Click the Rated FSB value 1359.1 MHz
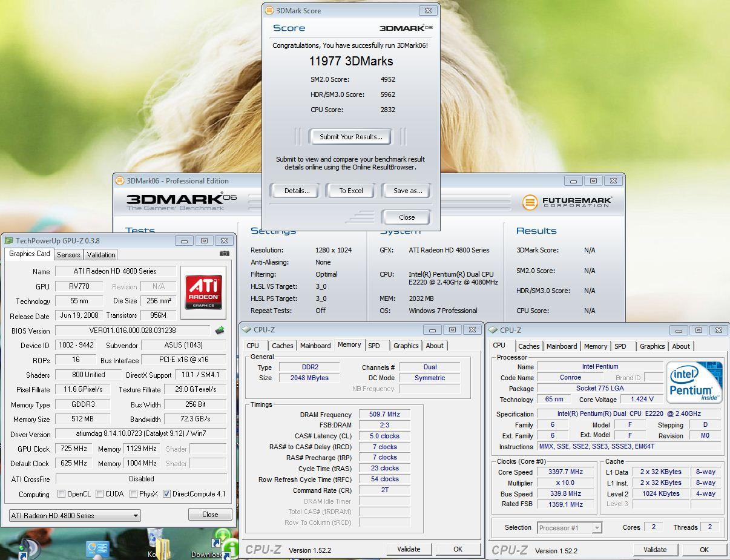 coord(565,504)
